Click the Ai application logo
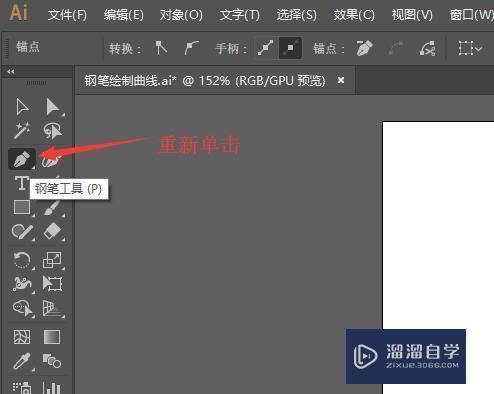This screenshot has height=394, width=494. pos(19,13)
